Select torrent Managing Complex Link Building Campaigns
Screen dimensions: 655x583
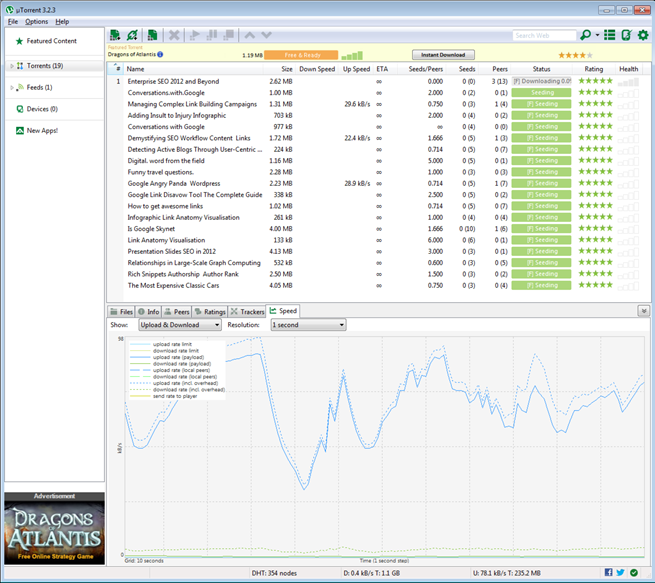(192, 104)
